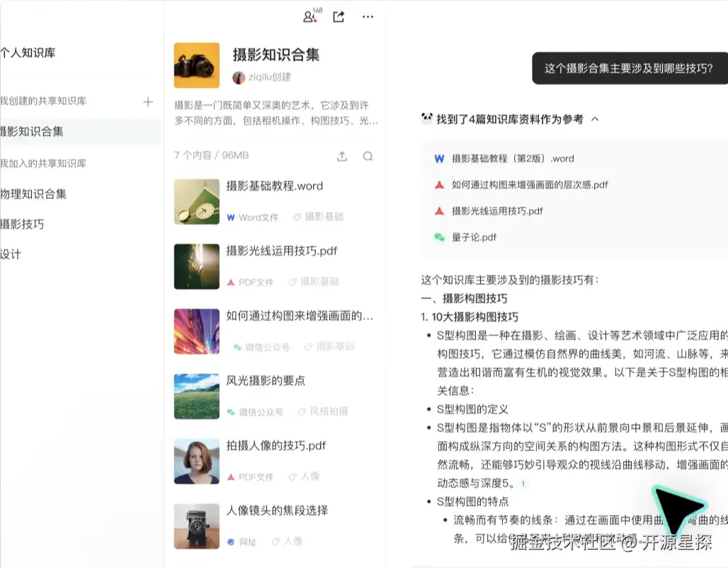This screenshot has height=568, width=728.
Task: Open the collaborators list with 168 members
Action: point(307,16)
